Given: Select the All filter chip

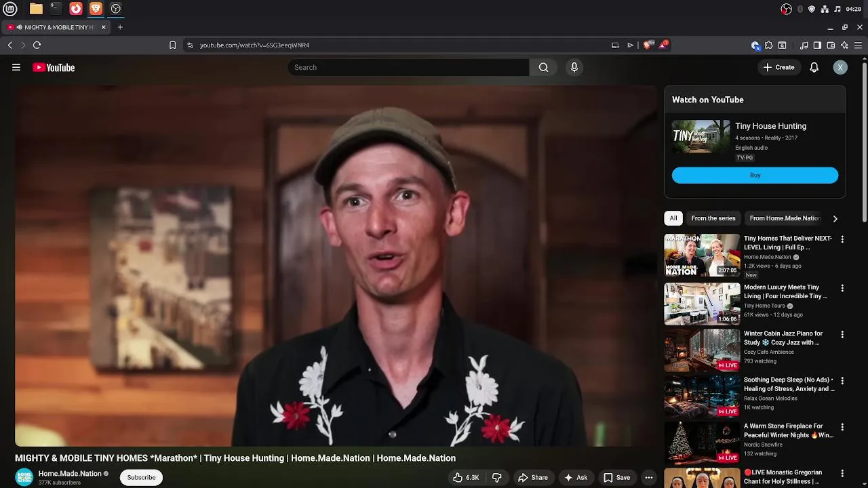Looking at the screenshot, I should coord(673,218).
